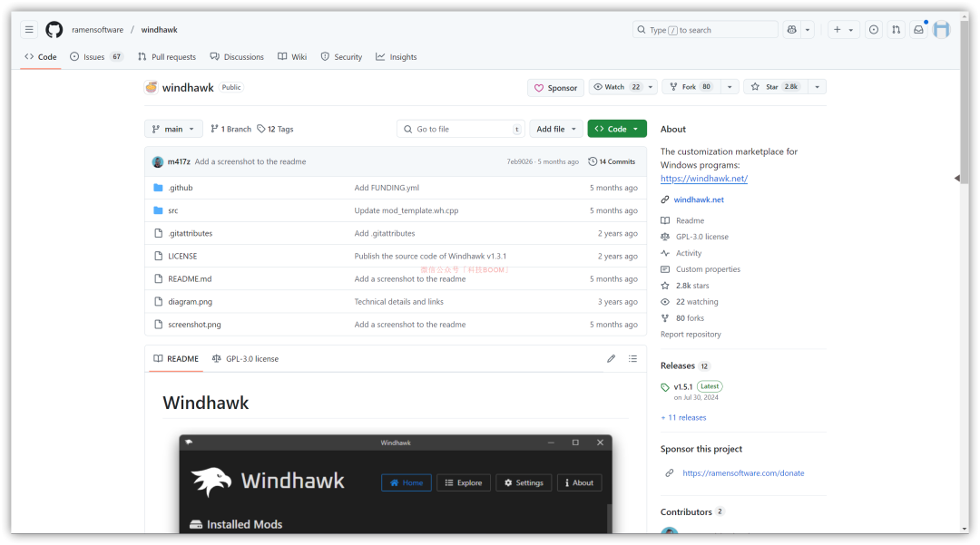Screen dimensions: 980x545
Task: Open the README outline list icon
Action: pyautogui.click(x=632, y=358)
